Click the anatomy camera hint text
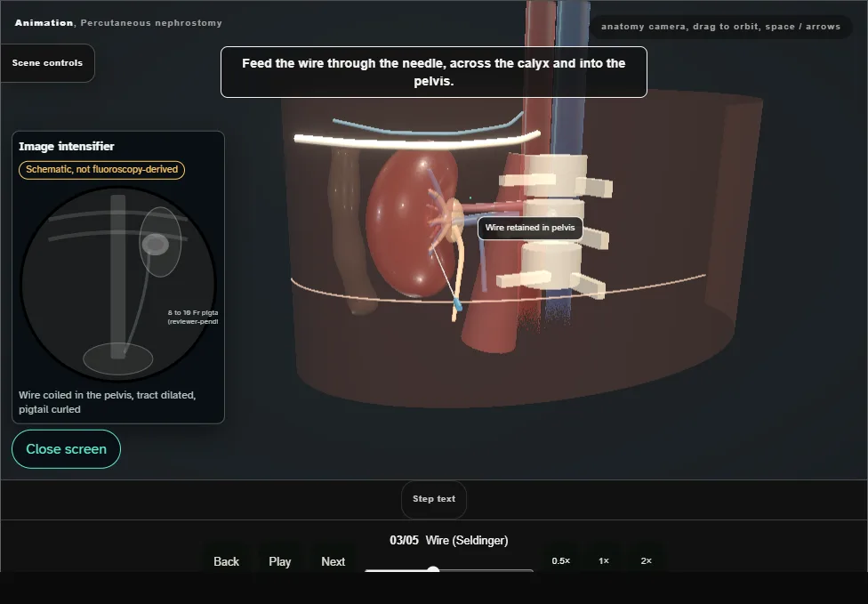This screenshot has height=604, width=868. (720, 27)
